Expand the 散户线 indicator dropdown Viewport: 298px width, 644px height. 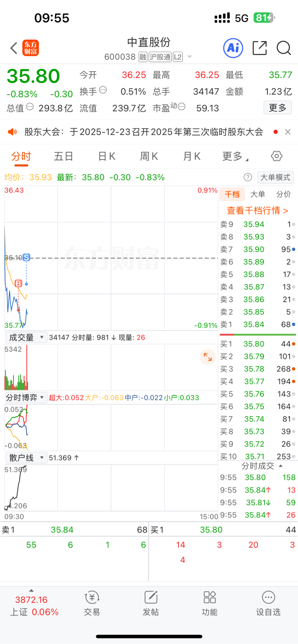coord(26,458)
